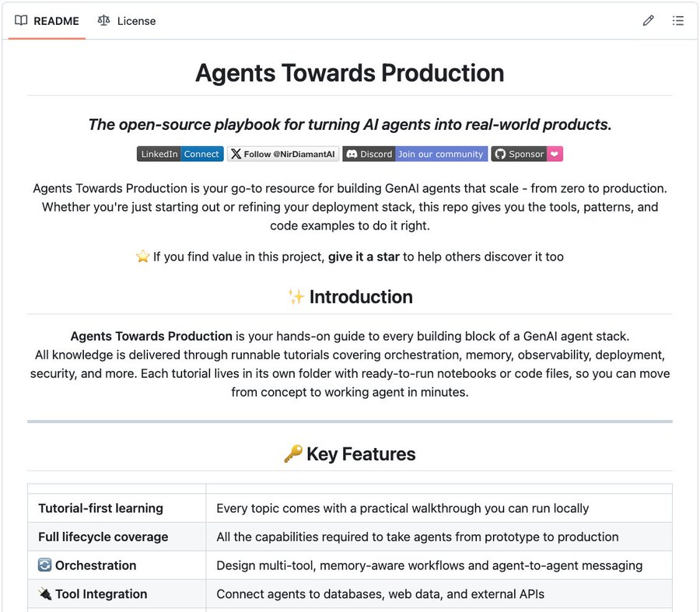Click 'code examples to do it right.' line
Screen dimensions: 700x612
(x=350, y=226)
